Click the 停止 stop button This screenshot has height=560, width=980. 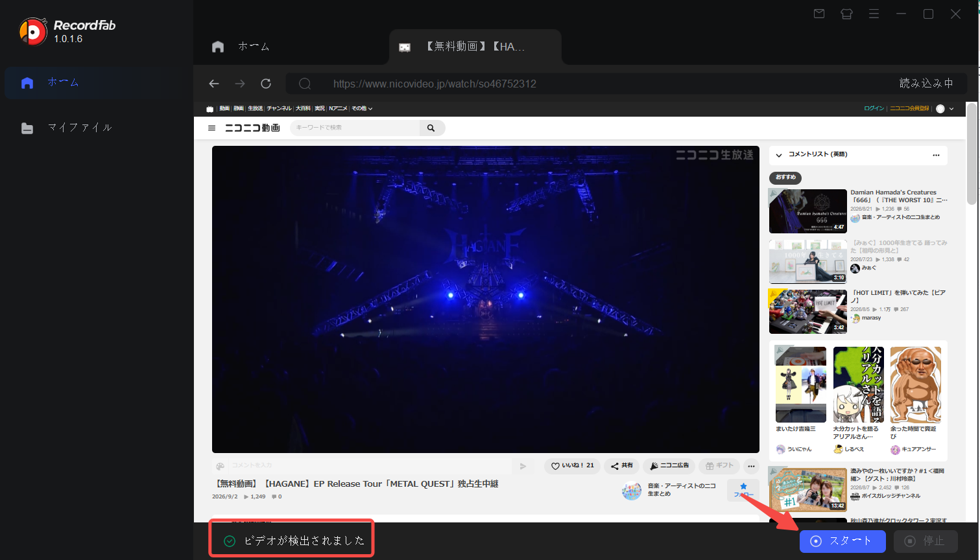pos(926,541)
